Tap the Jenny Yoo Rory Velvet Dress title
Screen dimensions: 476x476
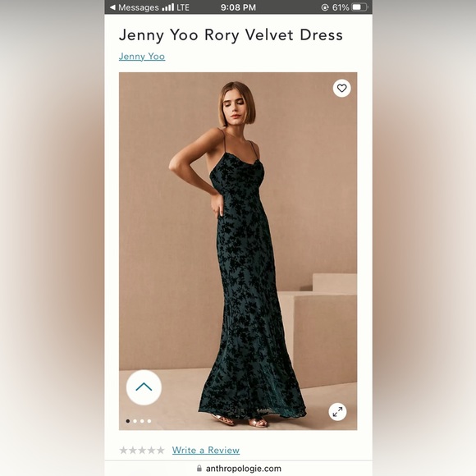(x=231, y=35)
